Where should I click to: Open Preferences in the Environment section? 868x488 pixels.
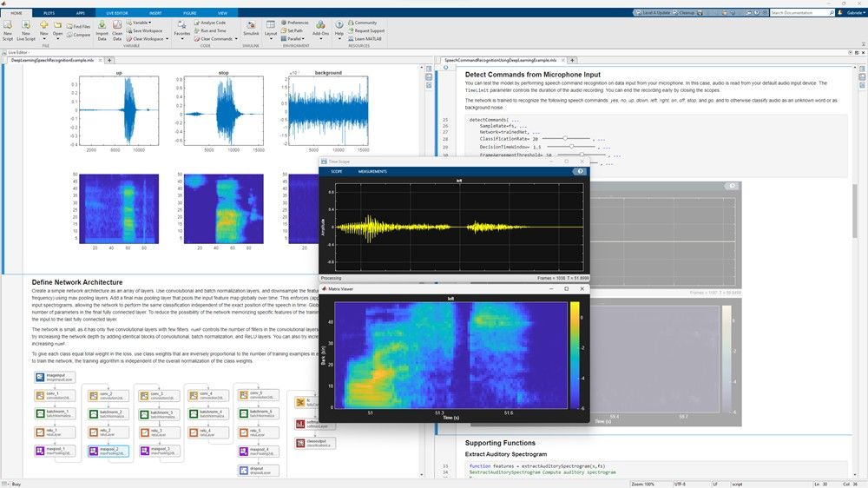[297, 23]
